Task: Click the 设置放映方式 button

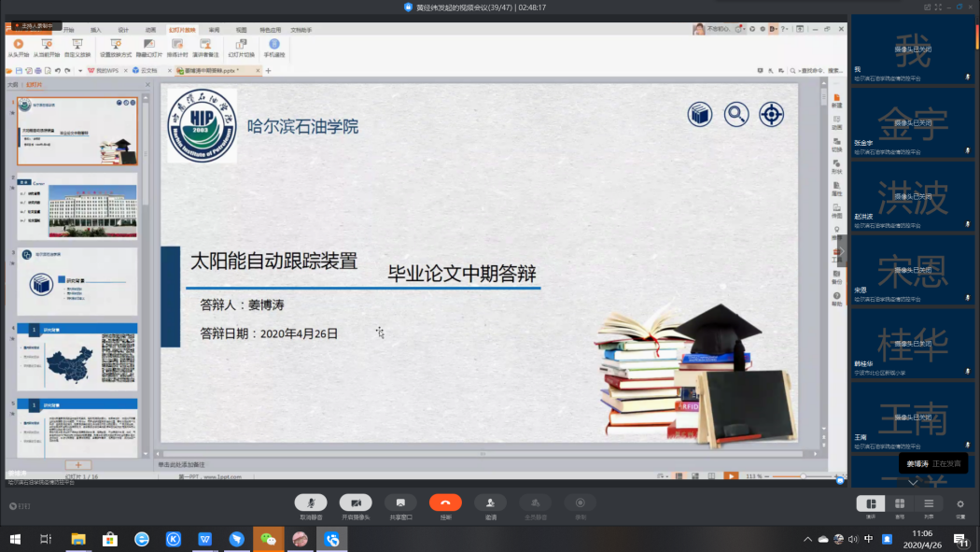Action: pos(117,44)
